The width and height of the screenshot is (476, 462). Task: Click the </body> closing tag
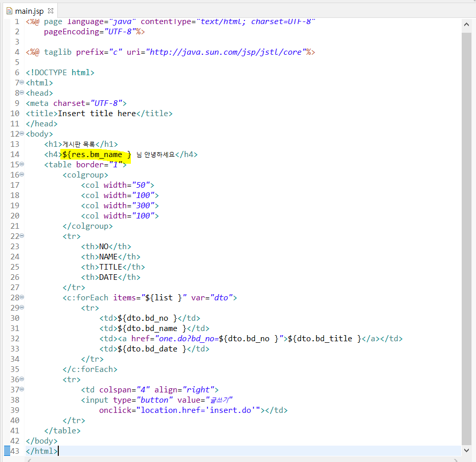click(x=41, y=441)
